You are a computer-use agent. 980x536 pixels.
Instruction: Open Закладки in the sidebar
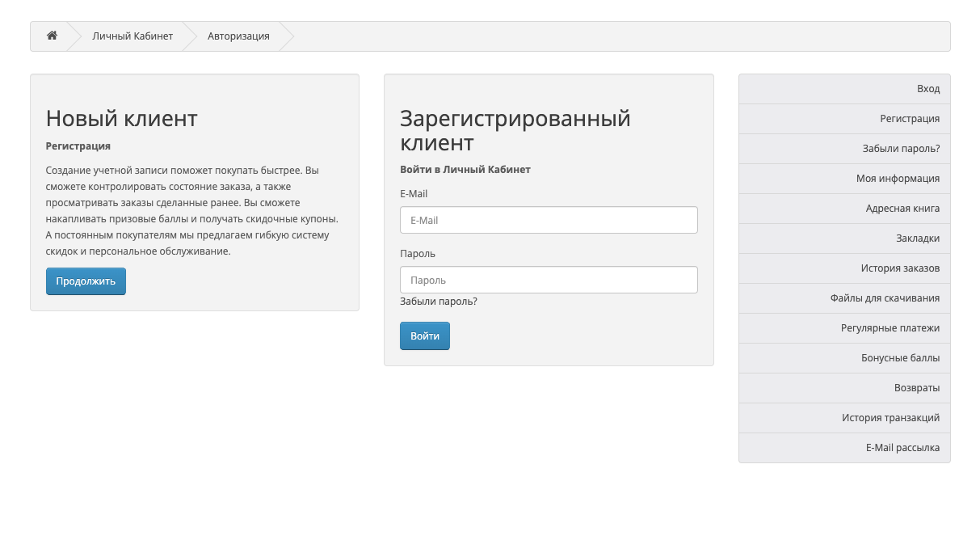pos(917,238)
